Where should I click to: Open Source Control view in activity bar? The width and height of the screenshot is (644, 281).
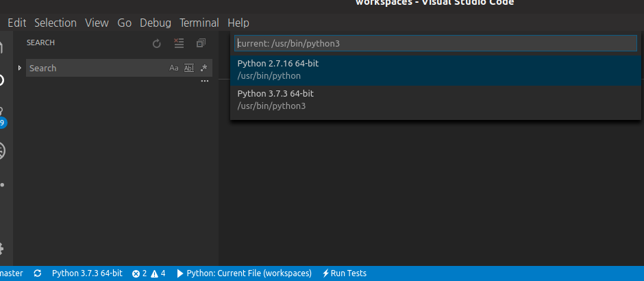click(x=2, y=115)
